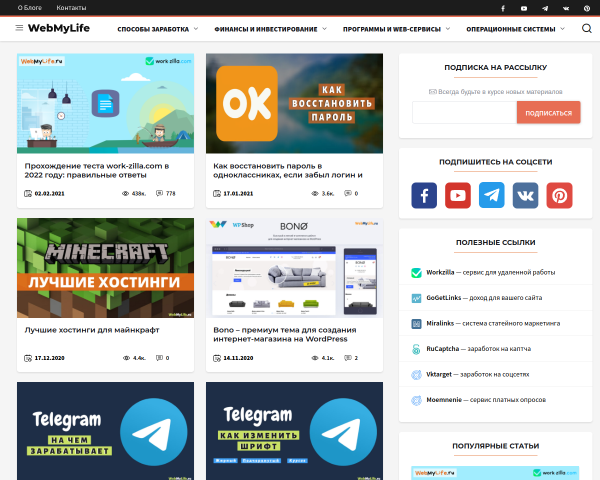Open Контакты in top bar
The height and width of the screenshot is (480, 600).
tap(71, 8)
